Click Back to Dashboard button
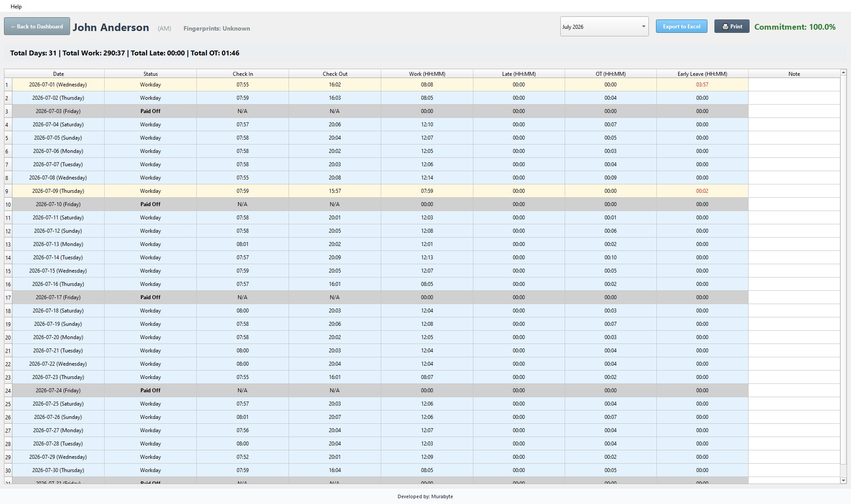The height and width of the screenshot is (504, 851). coord(37,26)
